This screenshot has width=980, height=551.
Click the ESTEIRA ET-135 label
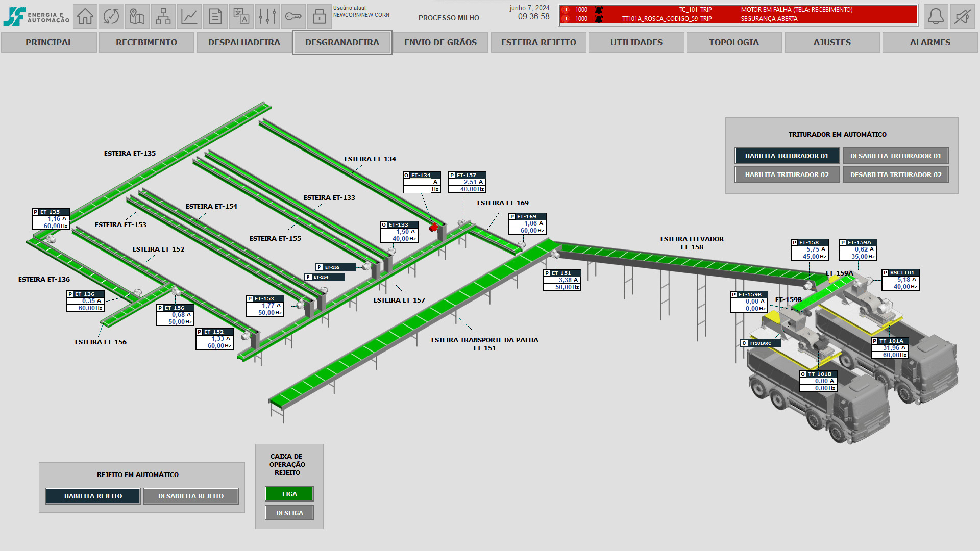(130, 153)
